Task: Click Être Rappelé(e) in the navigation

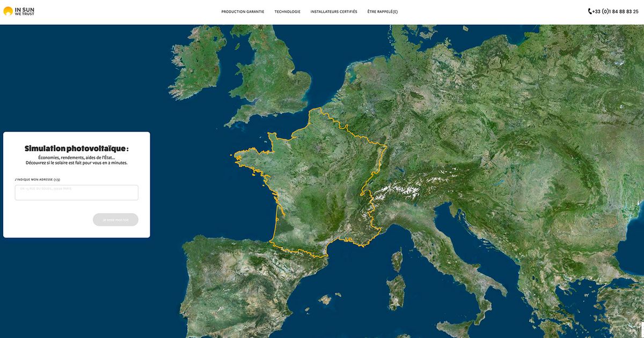Action: (x=383, y=11)
